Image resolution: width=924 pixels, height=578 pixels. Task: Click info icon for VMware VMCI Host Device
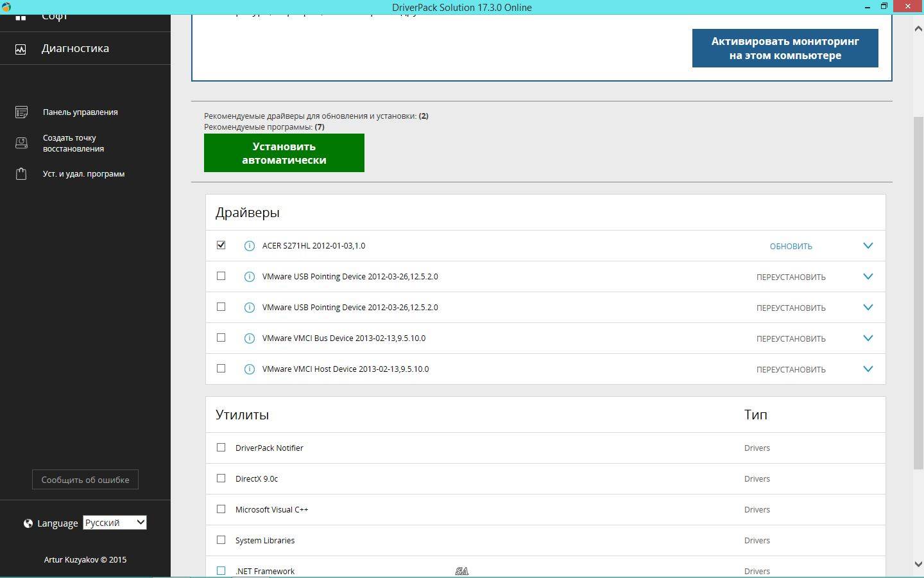click(250, 369)
